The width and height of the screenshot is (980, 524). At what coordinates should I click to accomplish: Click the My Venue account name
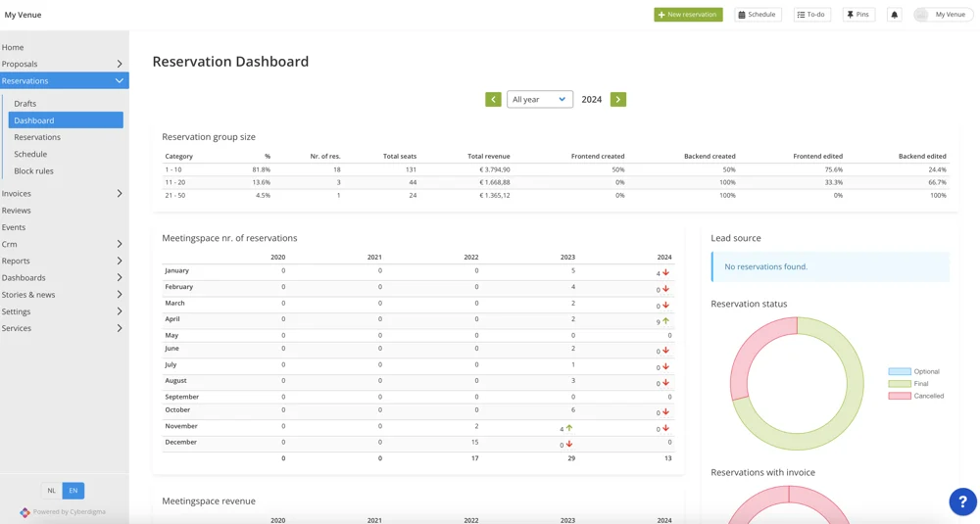click(x=950, y=15)
